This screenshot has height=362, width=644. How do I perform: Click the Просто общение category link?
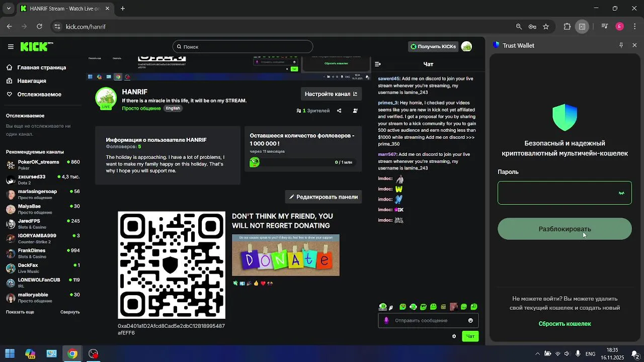pyautogui.click(x=141, y=109)
